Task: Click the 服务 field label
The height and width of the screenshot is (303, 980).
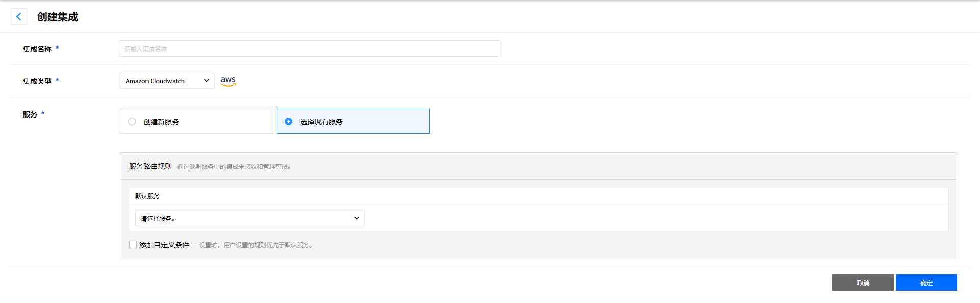Action: (x=30, y=114)
